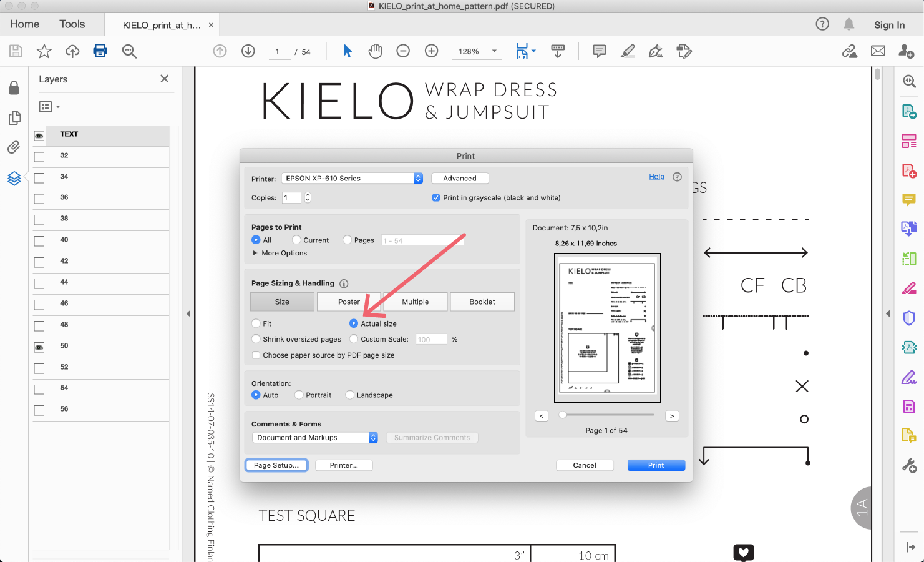Collapse the left navigation pane arrow
This screenshot has height=562, width=924.
coord(188,313)
